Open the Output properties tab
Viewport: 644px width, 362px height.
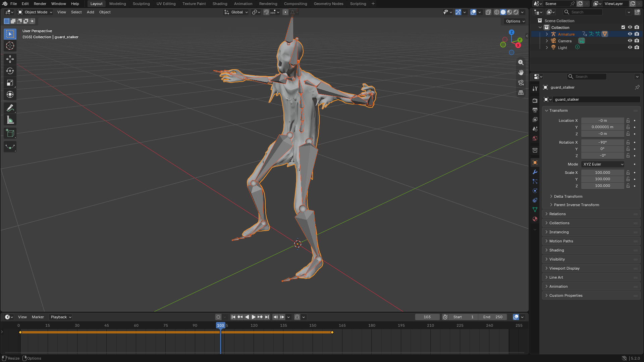pos(535,110)
